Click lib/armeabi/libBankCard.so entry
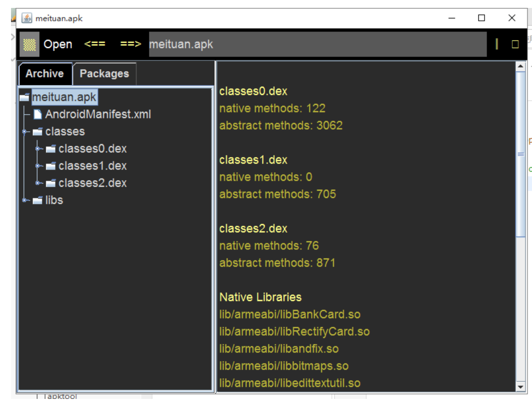 click(290, 314)
